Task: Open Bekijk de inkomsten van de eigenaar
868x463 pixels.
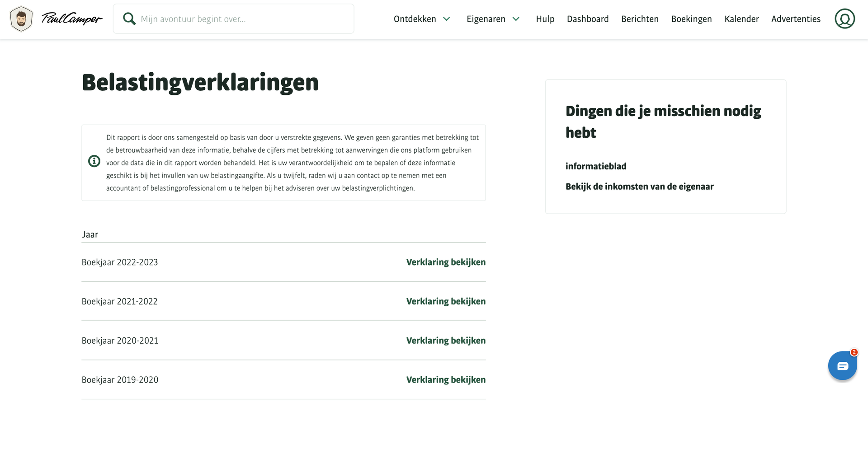Action: [x=639, y=187]
